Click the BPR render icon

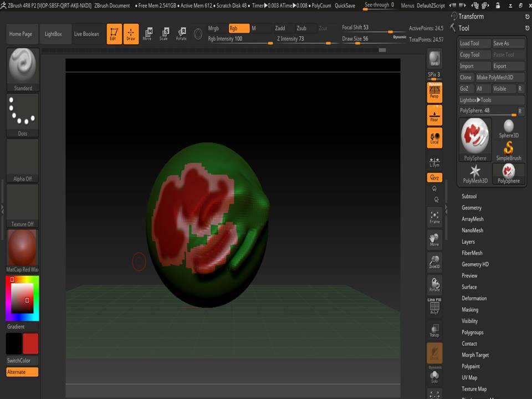pyautogui.click(x=434, y=58)
